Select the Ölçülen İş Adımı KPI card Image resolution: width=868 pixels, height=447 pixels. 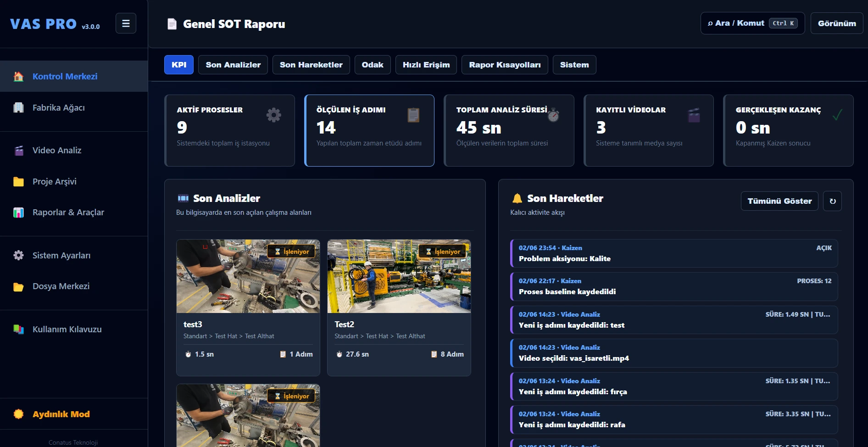(x=369, y=130)
